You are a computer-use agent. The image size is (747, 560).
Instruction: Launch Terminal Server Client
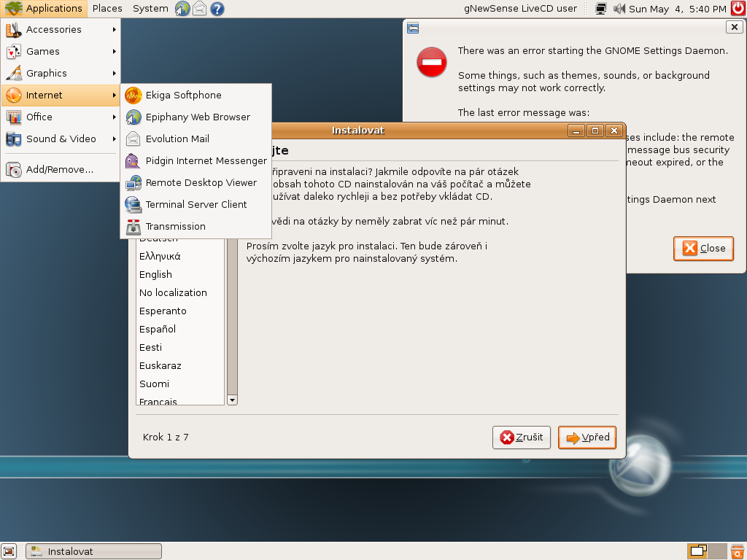pyautogui.click(x=196, y=205)
